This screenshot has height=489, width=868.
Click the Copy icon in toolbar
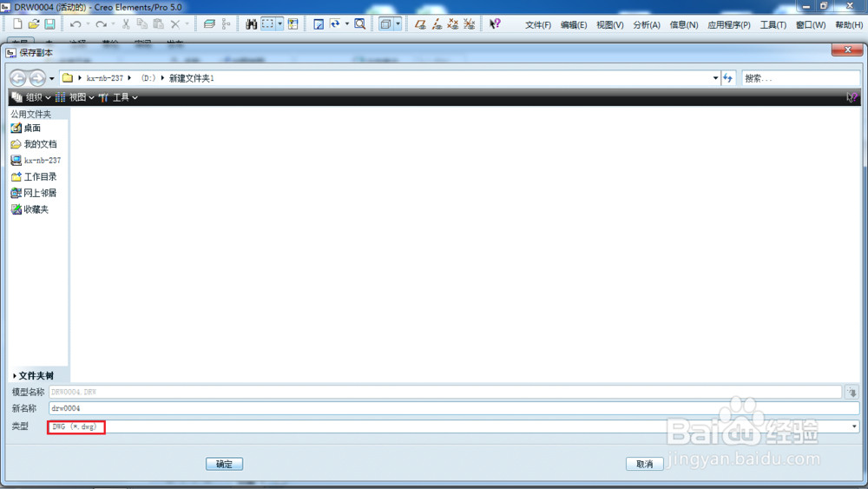(142, 23)
